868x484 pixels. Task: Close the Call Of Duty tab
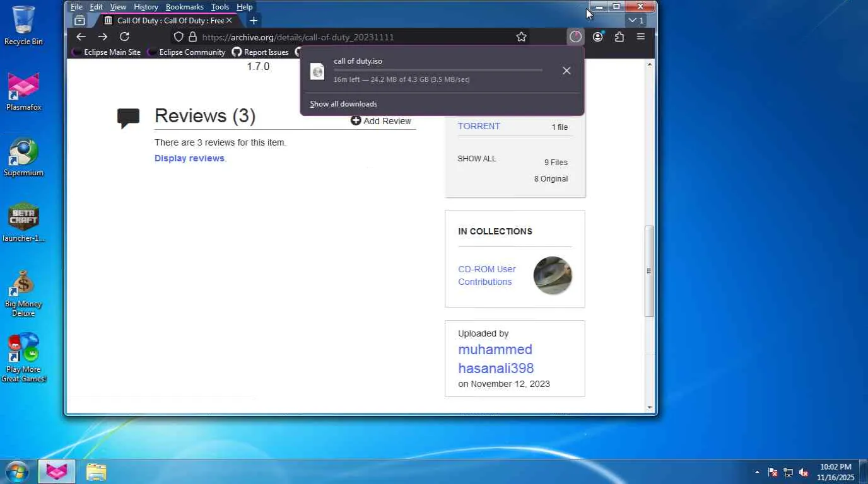click(x=229, y=21)
